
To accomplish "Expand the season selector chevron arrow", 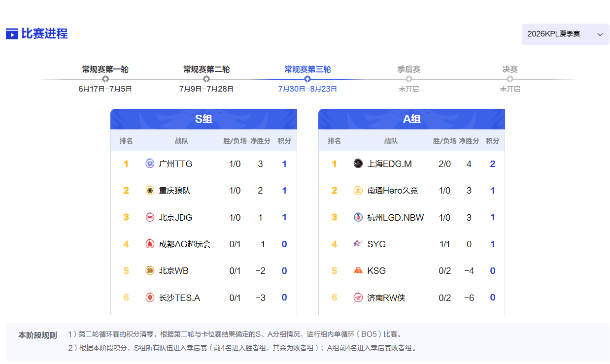I will (600, 34).
